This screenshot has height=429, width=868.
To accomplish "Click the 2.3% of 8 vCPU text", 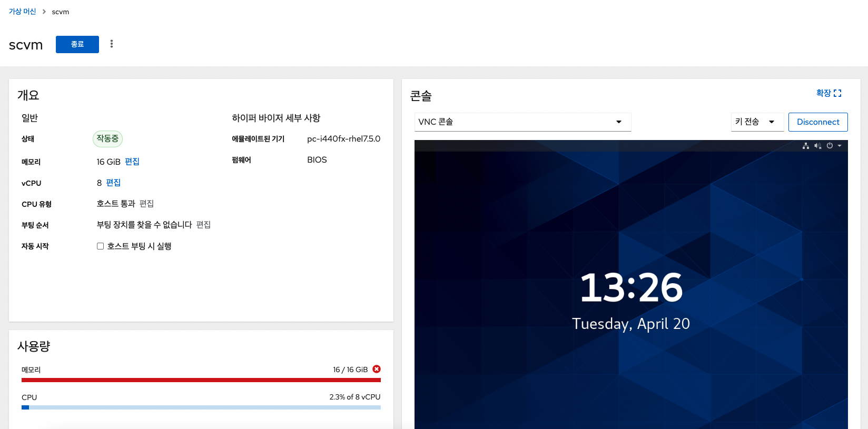I will pyautogui.click(x=355, y=397).
